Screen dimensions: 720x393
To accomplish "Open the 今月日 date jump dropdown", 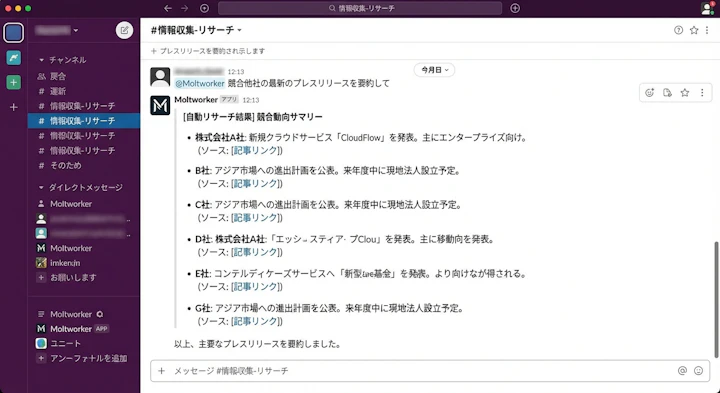I will coord(434,70).
